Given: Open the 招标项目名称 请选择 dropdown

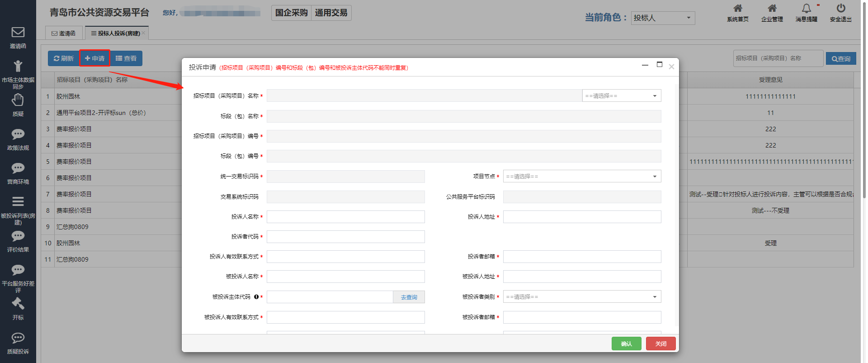Looking at the screenshot, I should pyautogui.click(x=622, y=96).
